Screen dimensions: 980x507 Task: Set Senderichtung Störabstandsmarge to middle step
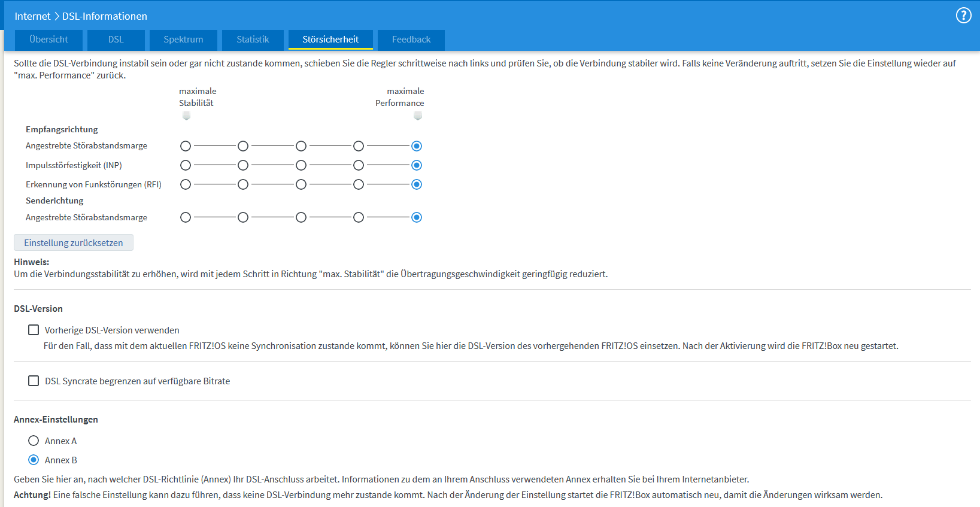tap(301, 217)
